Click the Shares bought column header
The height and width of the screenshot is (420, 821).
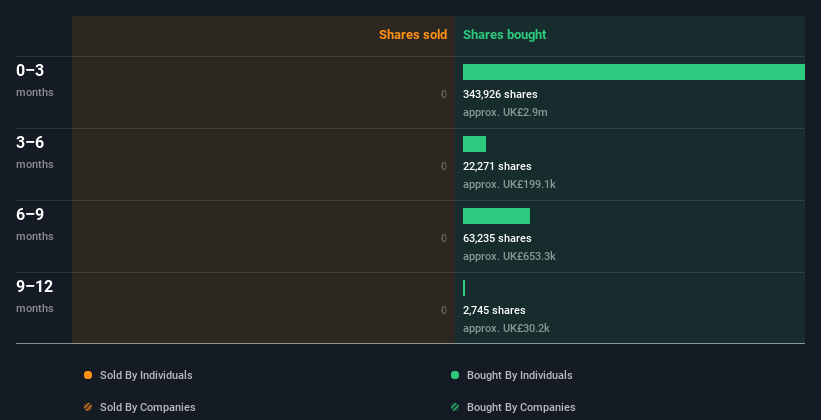click(505, 35)
